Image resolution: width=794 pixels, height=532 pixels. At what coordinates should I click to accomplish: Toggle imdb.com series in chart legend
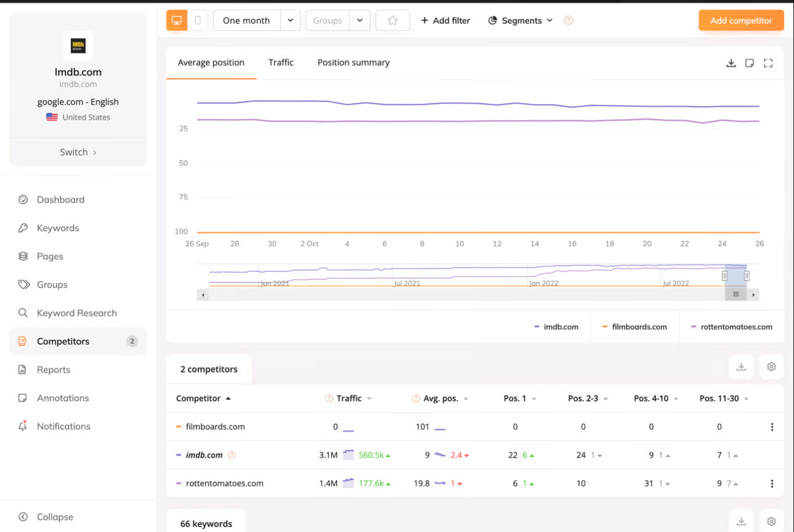click(556, 327)
